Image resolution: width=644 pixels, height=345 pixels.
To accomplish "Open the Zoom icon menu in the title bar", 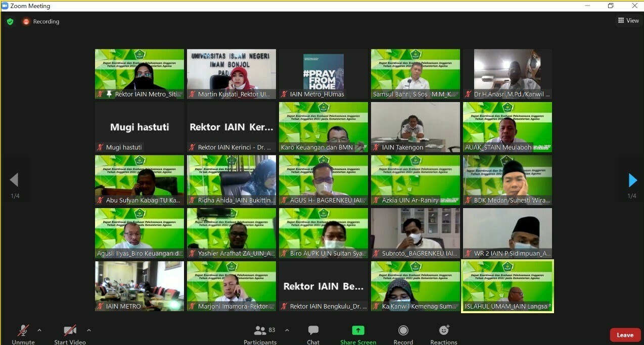I will [x=5, y=6].
